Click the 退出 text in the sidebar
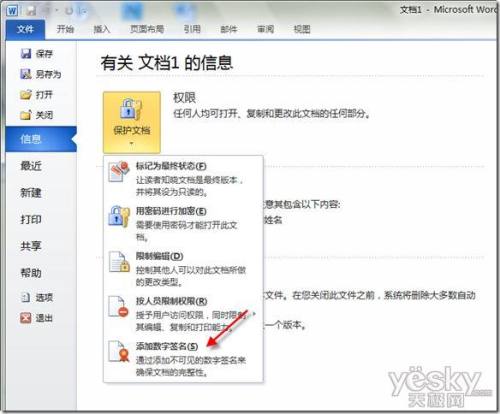 (x=44, y=318)
